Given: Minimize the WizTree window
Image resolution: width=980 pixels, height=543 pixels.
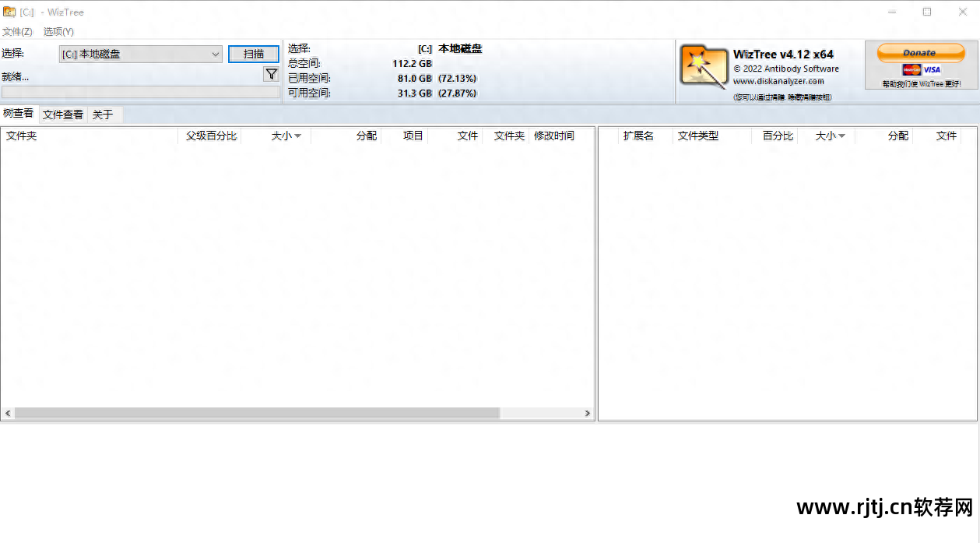Looking at the screenshot, I should pyautogui.click(x=891, y=12).
